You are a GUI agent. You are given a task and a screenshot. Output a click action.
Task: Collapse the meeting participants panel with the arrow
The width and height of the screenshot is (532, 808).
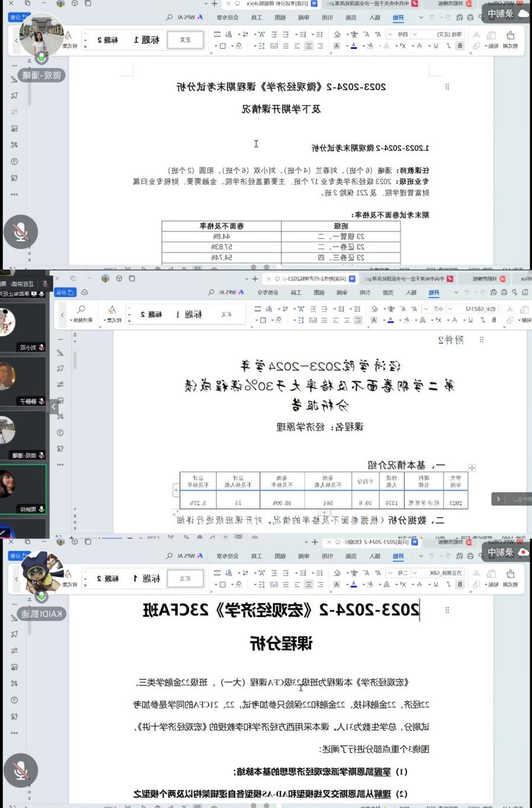click(54, 407)
